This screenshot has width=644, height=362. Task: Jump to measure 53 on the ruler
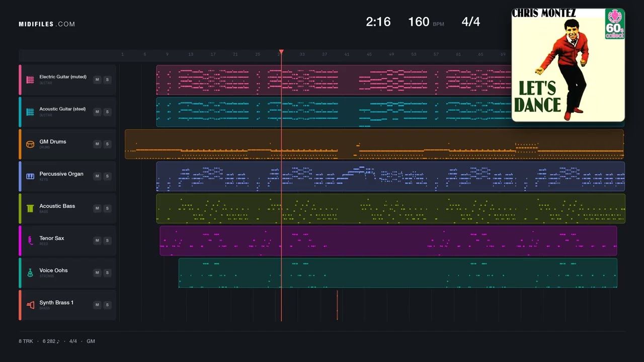click(414, 54)
